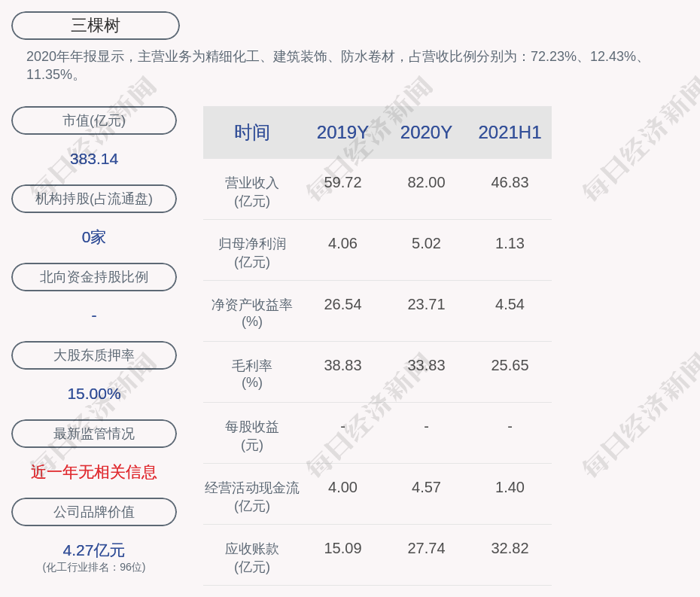Click net profit value 5.02
700x597 pixels.
[x=426, y=243]
